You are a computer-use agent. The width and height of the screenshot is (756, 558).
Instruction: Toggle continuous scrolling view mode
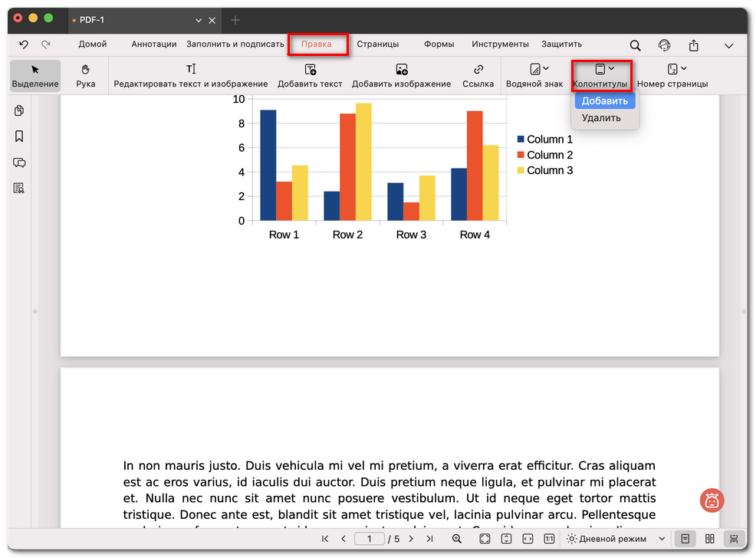point(734,539)
